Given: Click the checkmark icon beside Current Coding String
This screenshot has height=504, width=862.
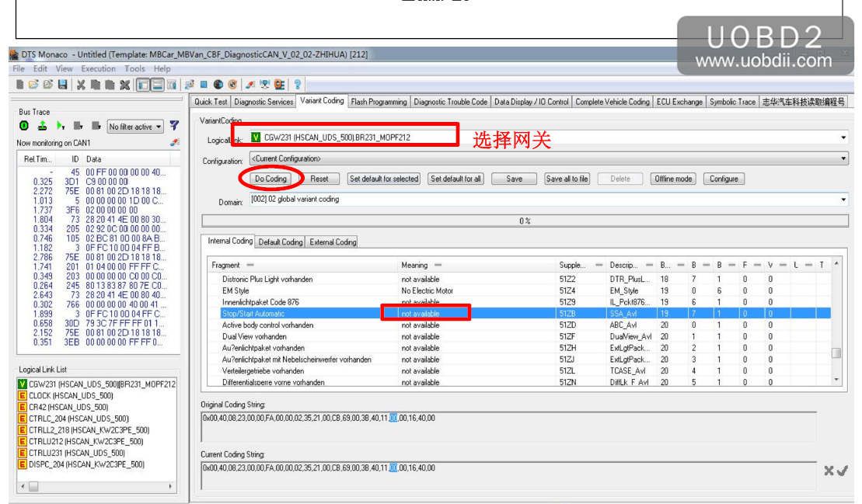Looking at the screenshot, I should click(843, 471).
